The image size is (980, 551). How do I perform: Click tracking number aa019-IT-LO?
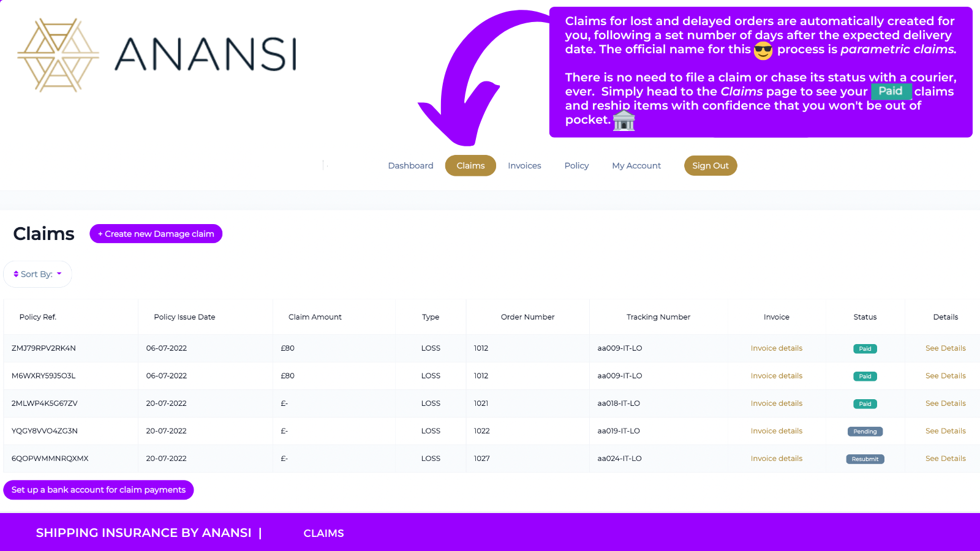(x=619, y=431)
